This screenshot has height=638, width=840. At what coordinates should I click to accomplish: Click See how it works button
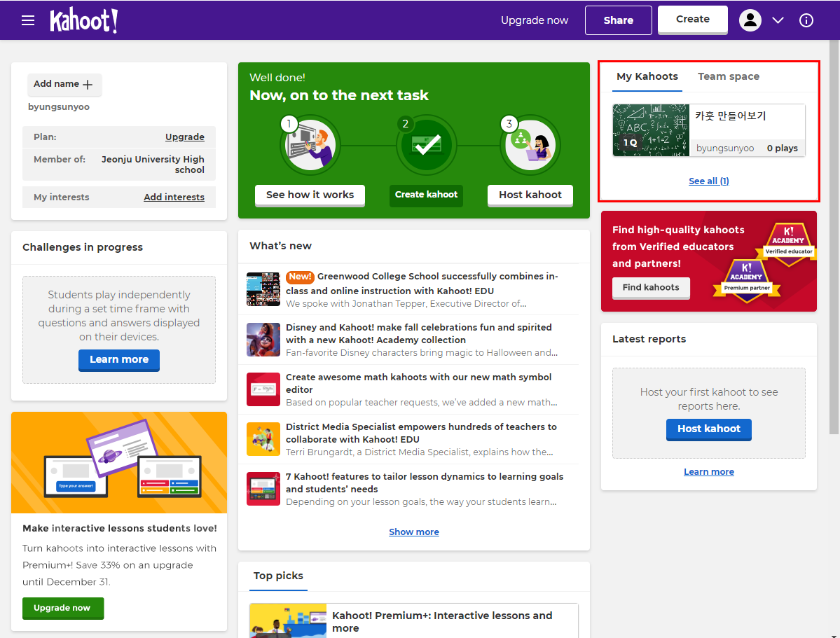[x=310, y=195]
